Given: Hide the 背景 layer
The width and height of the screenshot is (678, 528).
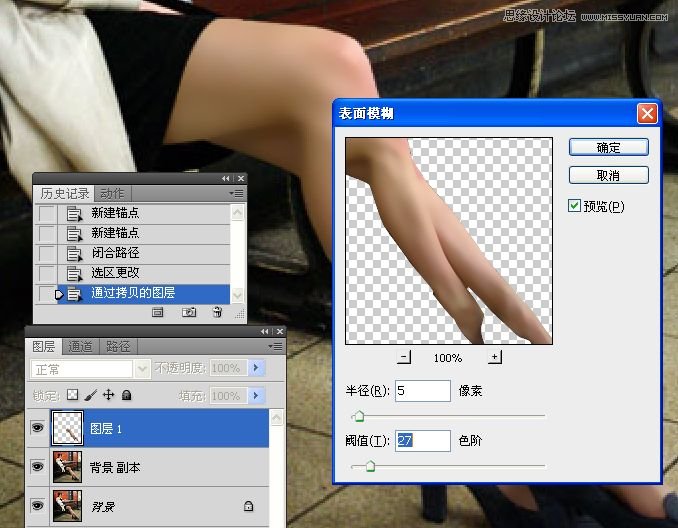Looking at the screenshot, I should click(38, 505).
